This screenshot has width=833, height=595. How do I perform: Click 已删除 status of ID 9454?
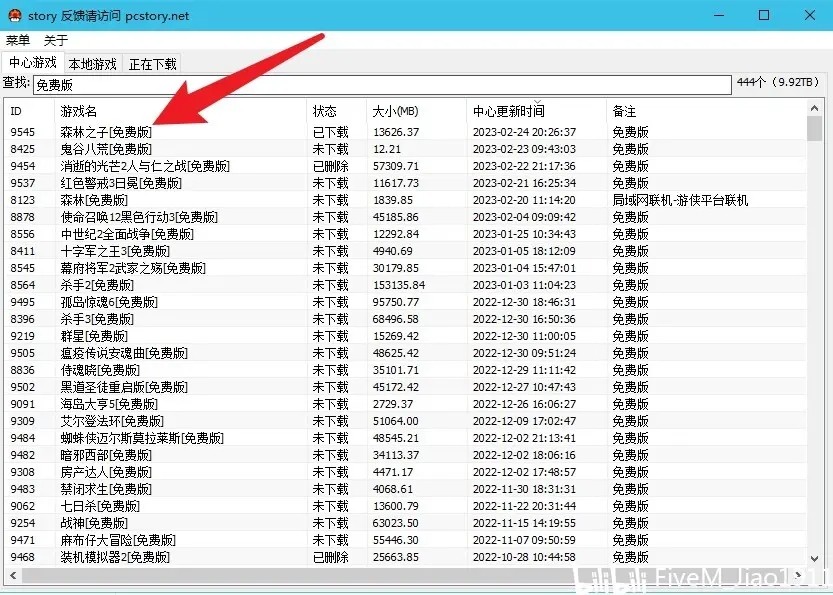click(x=330, y=166)
